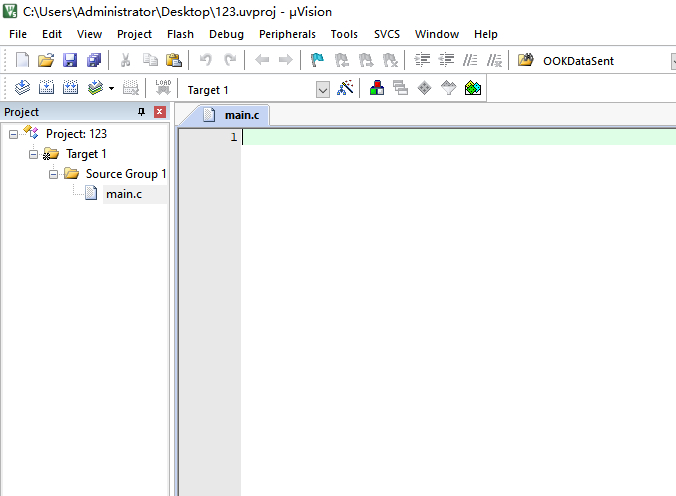This screenshot has height=496, width=676.
Task: Save the current file with floppy icon
Action: 70,60
